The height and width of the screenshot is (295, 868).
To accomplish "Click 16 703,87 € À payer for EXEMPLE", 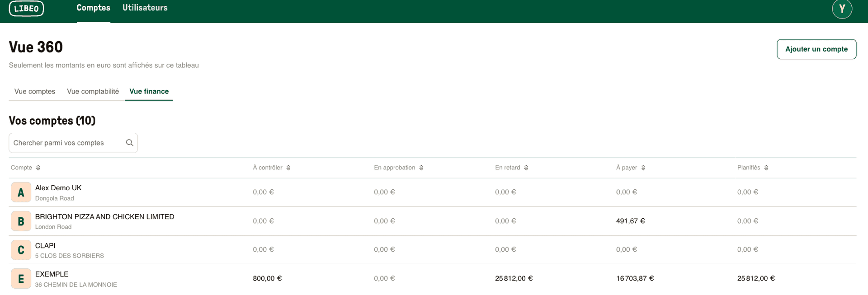I will (x=635, y=278).
